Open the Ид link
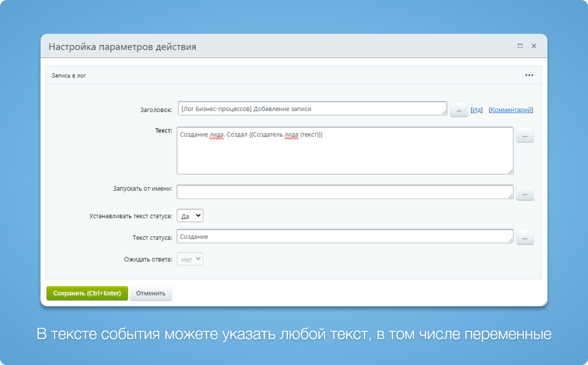The image size is (588, 365). pyautogui.click(x=476, y=110)
